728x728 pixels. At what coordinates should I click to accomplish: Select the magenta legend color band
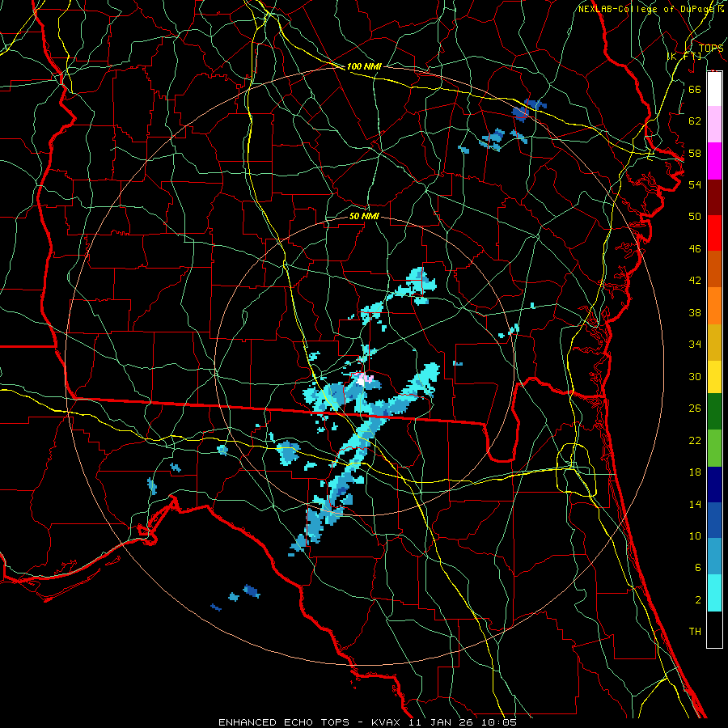point(714,161)
